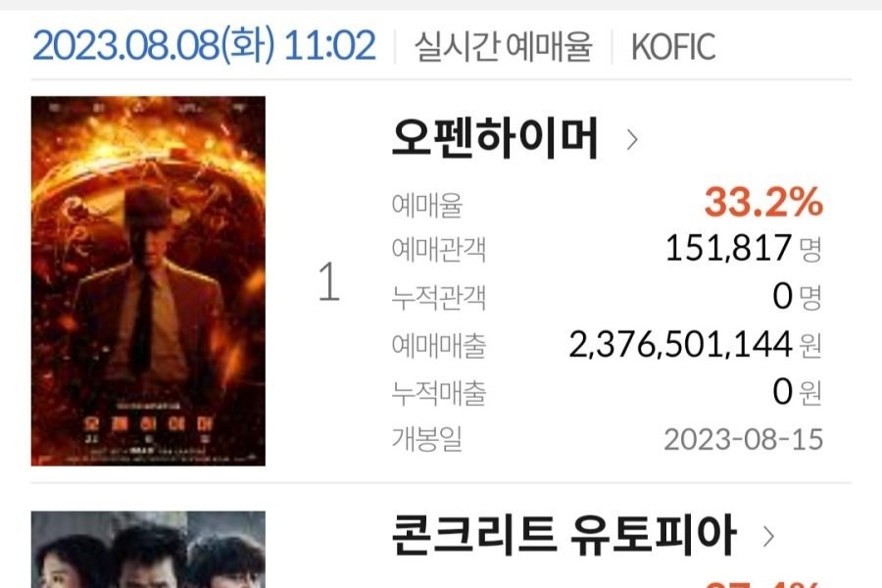Click the 2,376,501,144 원 sales figure

coord(695,344)
